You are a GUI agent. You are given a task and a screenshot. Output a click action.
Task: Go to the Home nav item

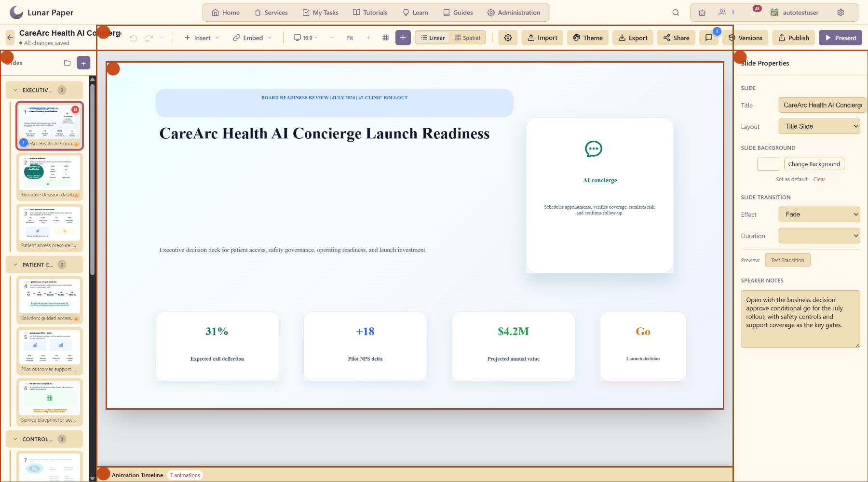coord(226,13)
